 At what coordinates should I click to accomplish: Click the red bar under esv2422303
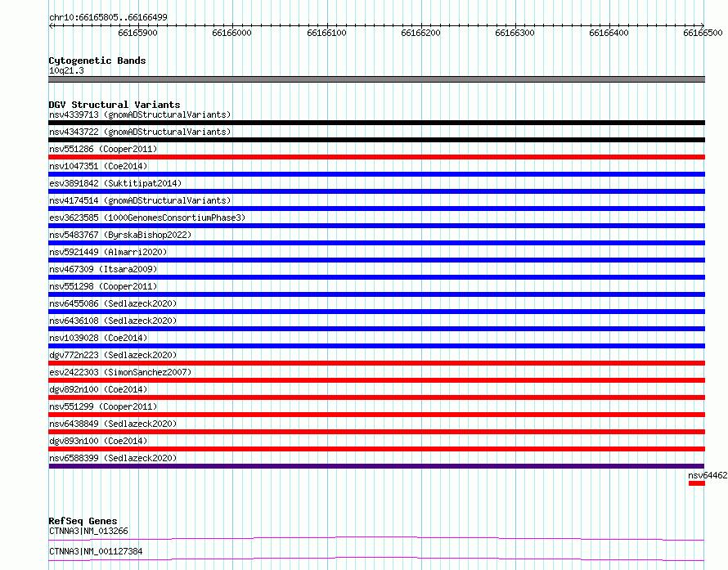376,380
